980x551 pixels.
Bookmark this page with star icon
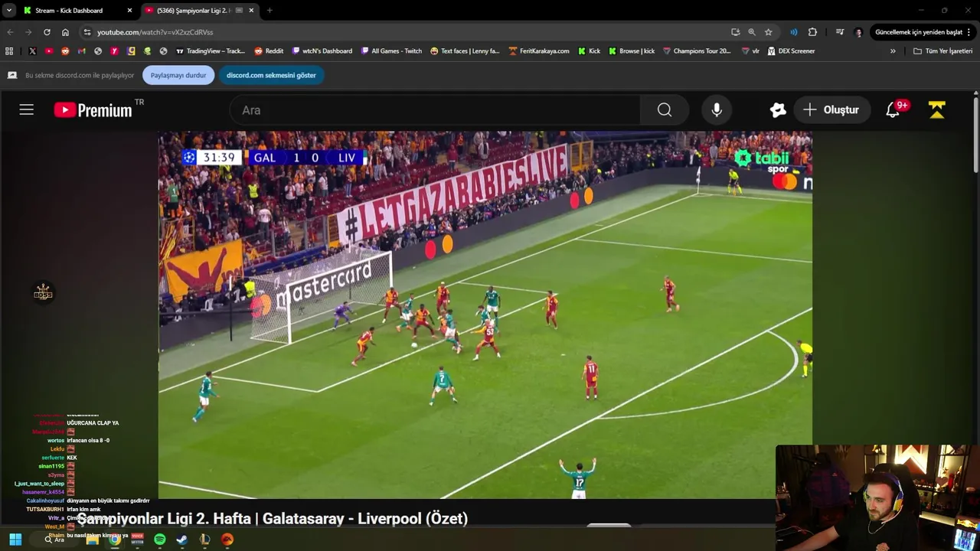click(768, 32)
